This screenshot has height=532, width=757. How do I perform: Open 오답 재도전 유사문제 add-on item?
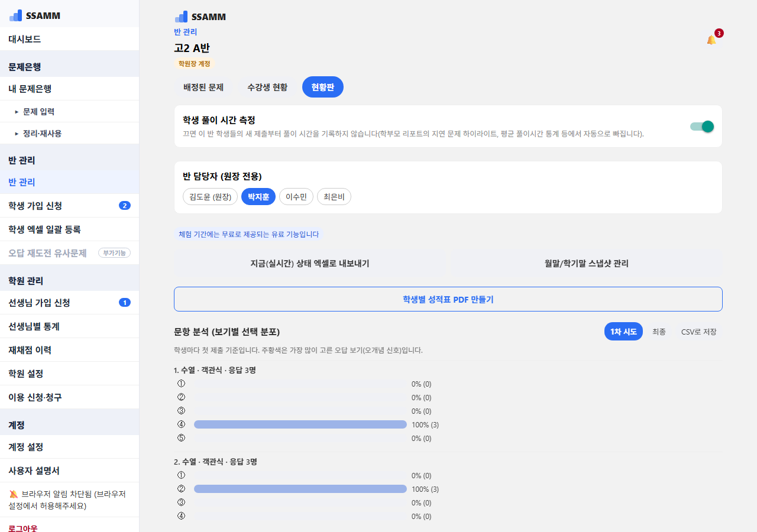click(70, 253)
